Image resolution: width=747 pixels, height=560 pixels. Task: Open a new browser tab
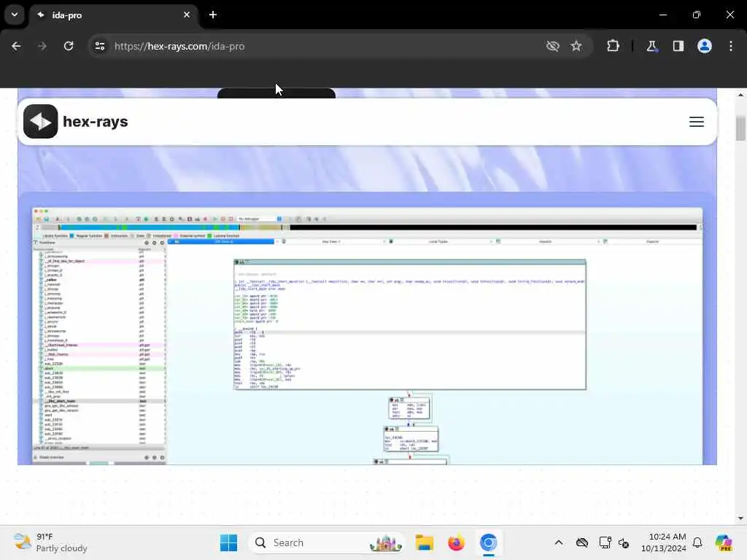[212, 15]
